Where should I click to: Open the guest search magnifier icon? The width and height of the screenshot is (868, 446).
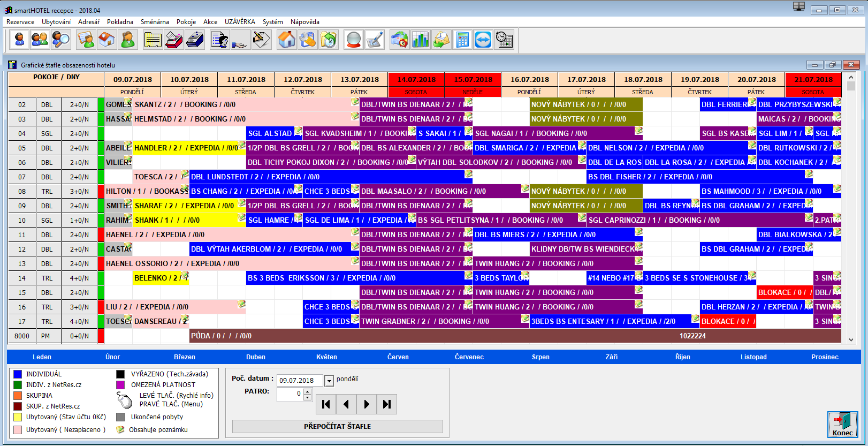pos(60,40)
